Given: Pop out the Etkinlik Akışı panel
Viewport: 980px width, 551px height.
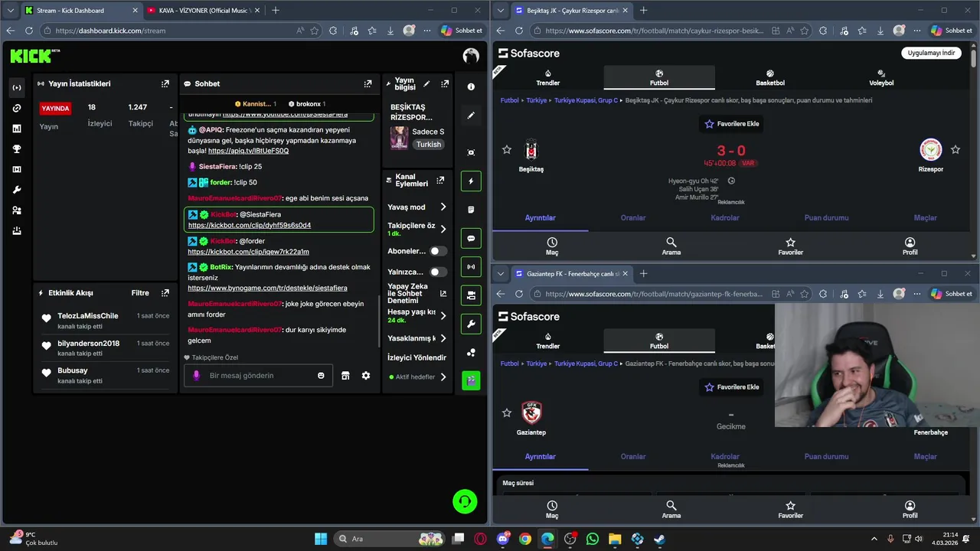Looking at the screenshot, I should point(165,292).
